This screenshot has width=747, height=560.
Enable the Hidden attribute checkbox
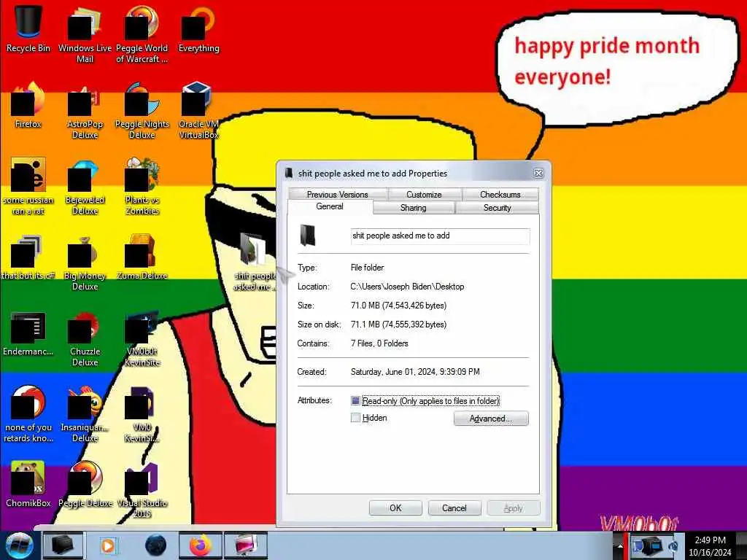tap(355, 418)
